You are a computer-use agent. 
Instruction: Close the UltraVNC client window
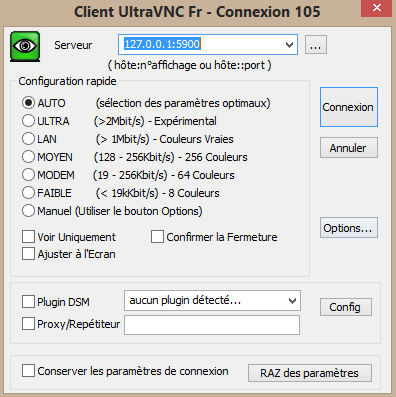coord(377,8)
